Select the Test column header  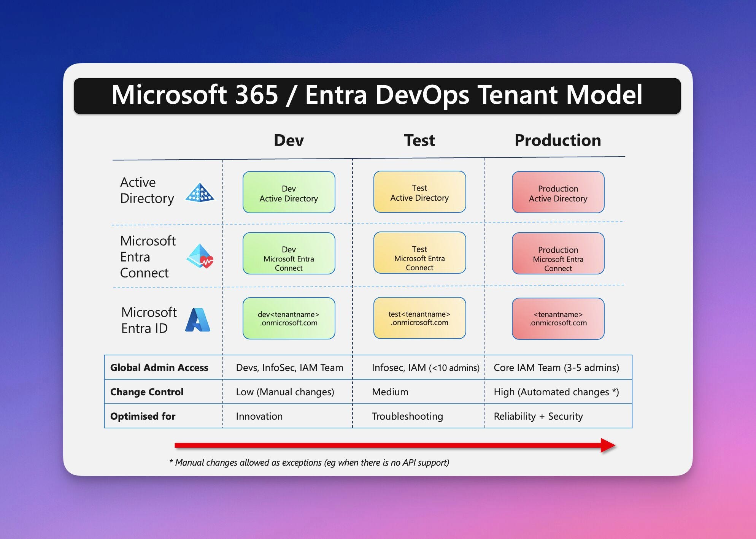[419, 140]
